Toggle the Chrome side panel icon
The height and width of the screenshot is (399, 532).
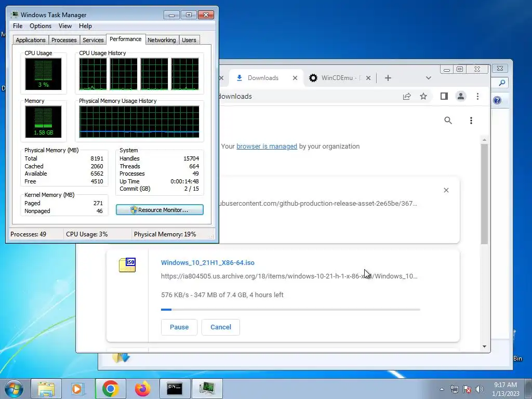(x=444, y=96)
